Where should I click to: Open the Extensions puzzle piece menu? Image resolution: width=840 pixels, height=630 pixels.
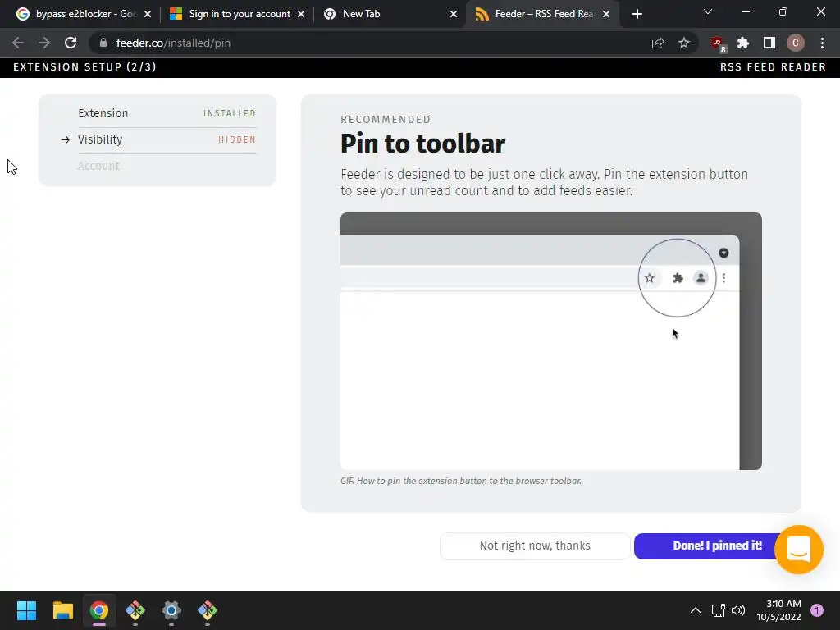(x=743, y=43)
